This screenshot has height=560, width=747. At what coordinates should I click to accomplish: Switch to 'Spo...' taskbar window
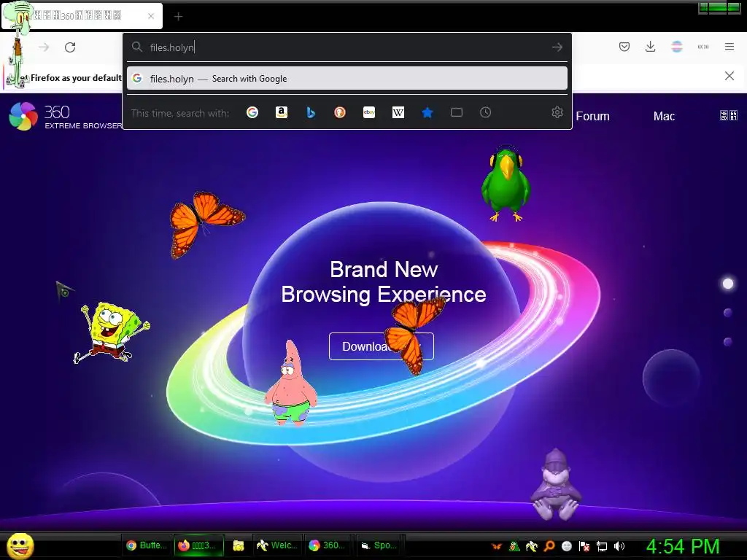coord(379,545)
